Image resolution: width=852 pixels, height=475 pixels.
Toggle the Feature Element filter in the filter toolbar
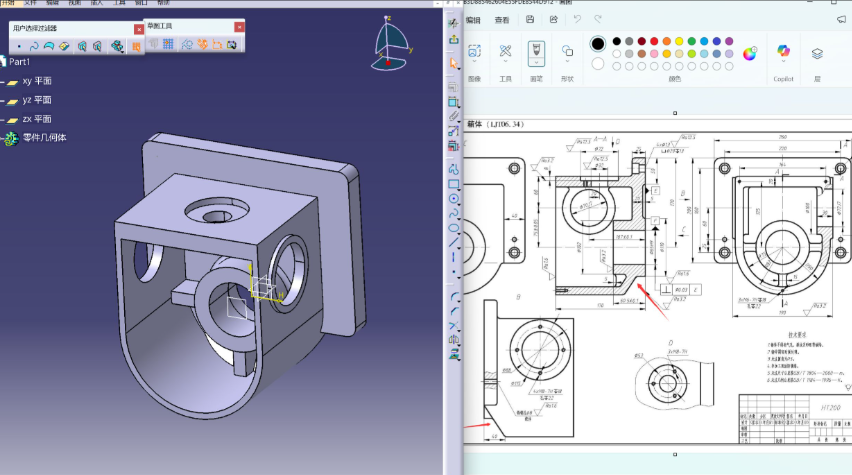click(82, 46)
